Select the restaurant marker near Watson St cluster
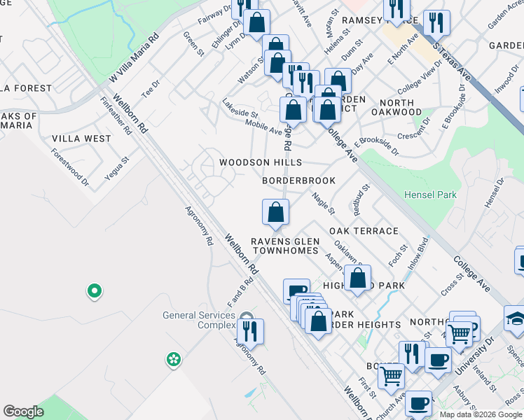The height and width of the screenshot is (420, 524). (x=306, y=85)
